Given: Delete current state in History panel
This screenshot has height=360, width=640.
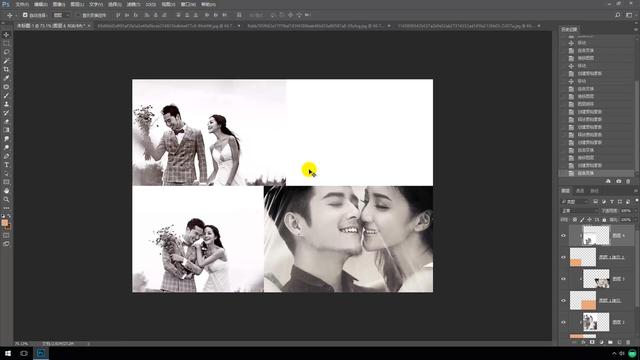Looking at the screenshot, I should click(x=628, y=181).
